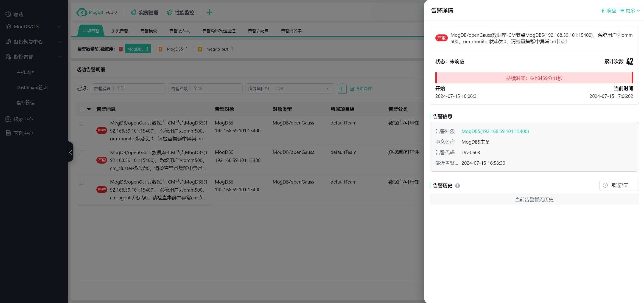Viewport: 644px width, 303px height.
Task: Select the MogDB5 1 database chip
Action: click(x=177, y=49)
